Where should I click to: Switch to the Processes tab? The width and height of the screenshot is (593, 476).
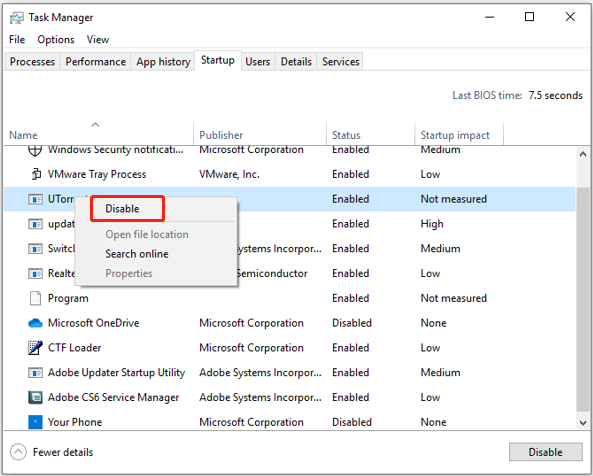pos(32,62)
